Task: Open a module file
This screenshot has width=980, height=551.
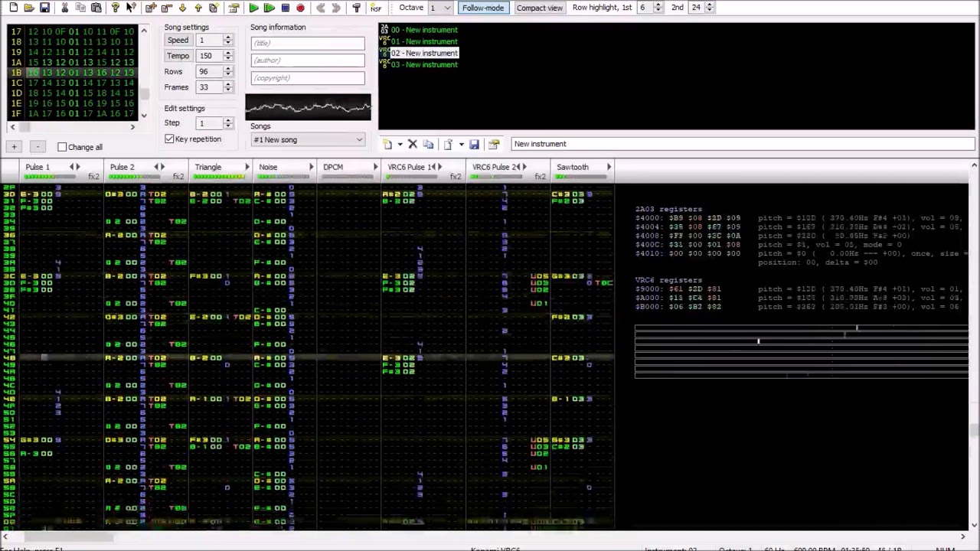Action: click(29, 8)
